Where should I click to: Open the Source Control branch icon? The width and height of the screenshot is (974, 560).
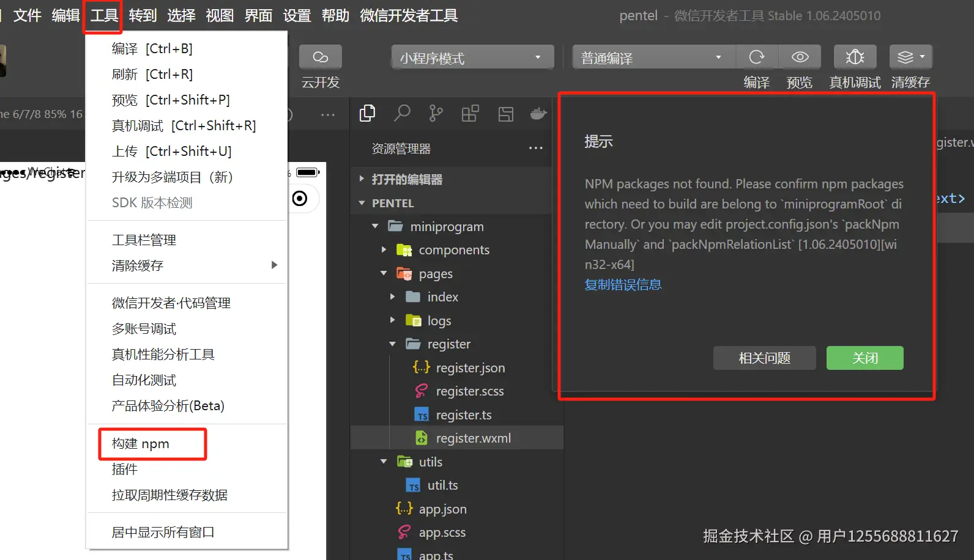click(x=436, y=114)
